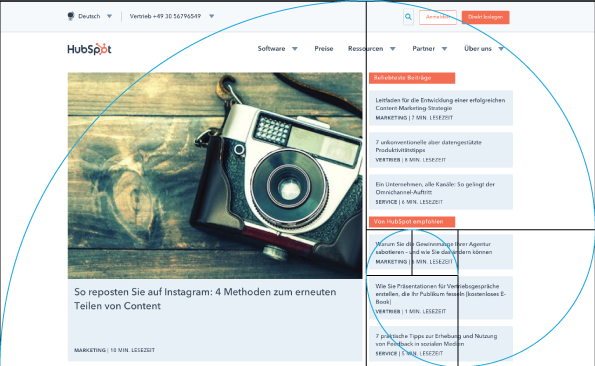Image resolution: width=595 pixels, height=366 pixels.
Task: Click 'VERTRIEB | 8 MIN. LESEZEIT' text
Action: 411,160
